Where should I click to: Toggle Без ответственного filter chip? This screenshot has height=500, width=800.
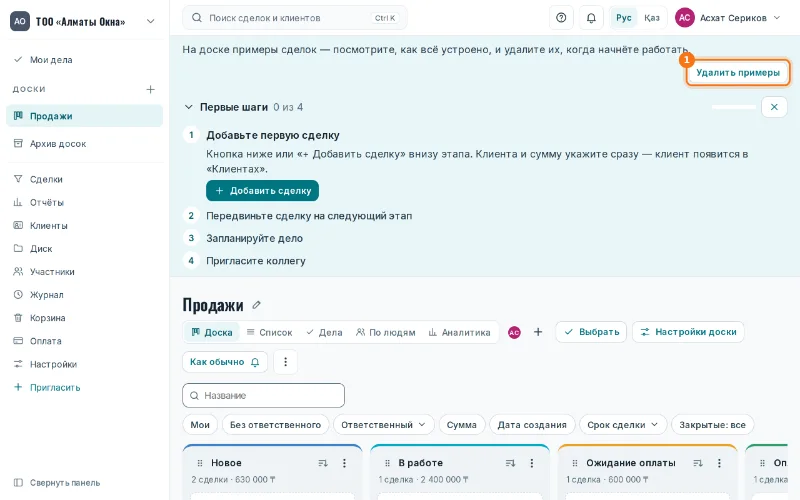pyautogui.click(x=275, y=424)
